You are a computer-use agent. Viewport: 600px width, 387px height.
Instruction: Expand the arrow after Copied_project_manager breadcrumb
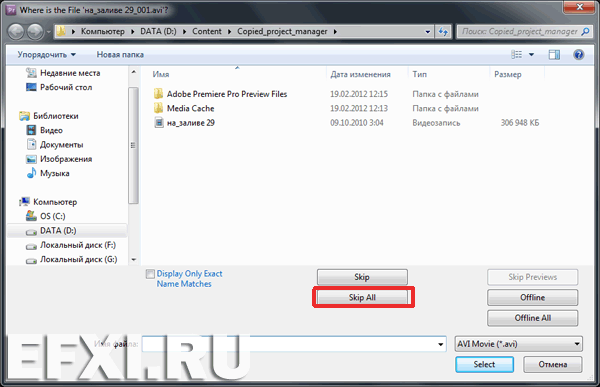click(x=335, y=32)
